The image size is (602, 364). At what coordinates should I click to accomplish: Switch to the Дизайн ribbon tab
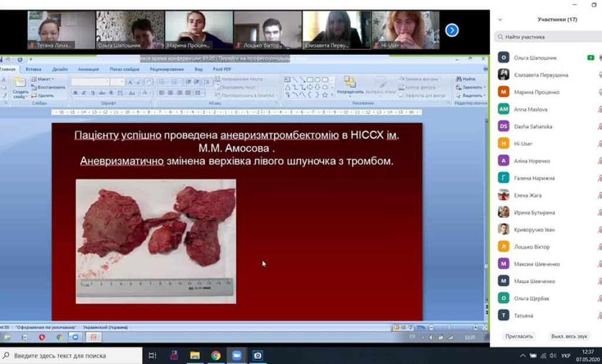click(x=61, y=69)
